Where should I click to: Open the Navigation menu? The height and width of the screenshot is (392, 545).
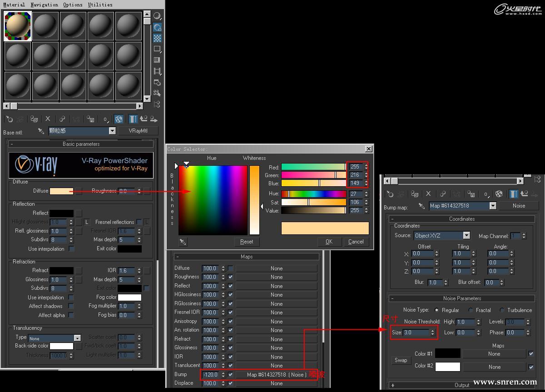[x=44, y=5]
